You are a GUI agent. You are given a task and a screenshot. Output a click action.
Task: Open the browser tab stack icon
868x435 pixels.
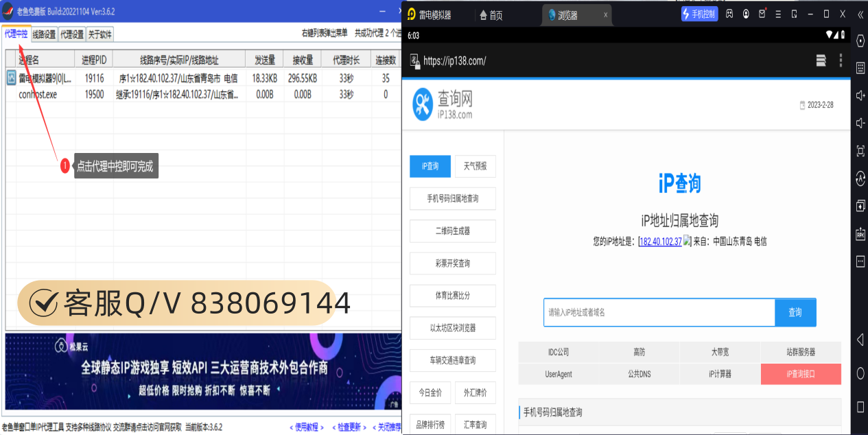821,60
